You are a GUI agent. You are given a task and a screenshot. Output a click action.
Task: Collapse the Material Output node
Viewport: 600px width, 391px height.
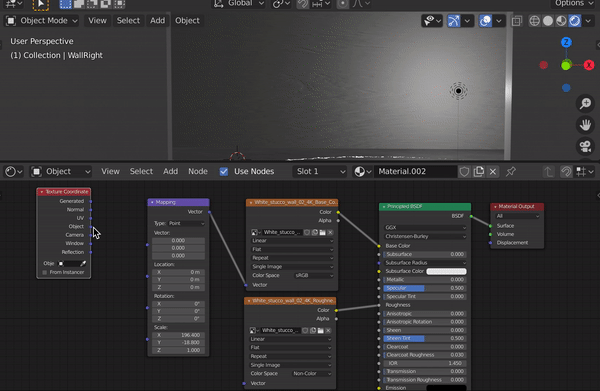[x=495, y=207]
